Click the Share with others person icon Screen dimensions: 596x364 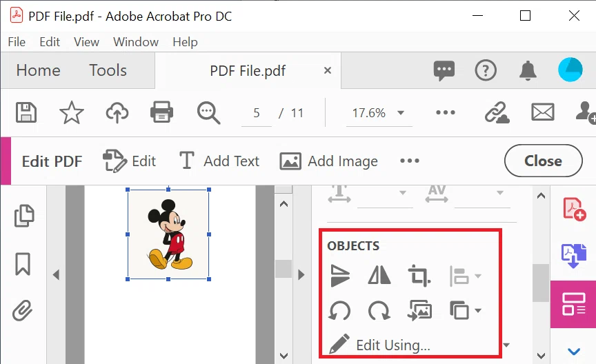pos(586,112)
